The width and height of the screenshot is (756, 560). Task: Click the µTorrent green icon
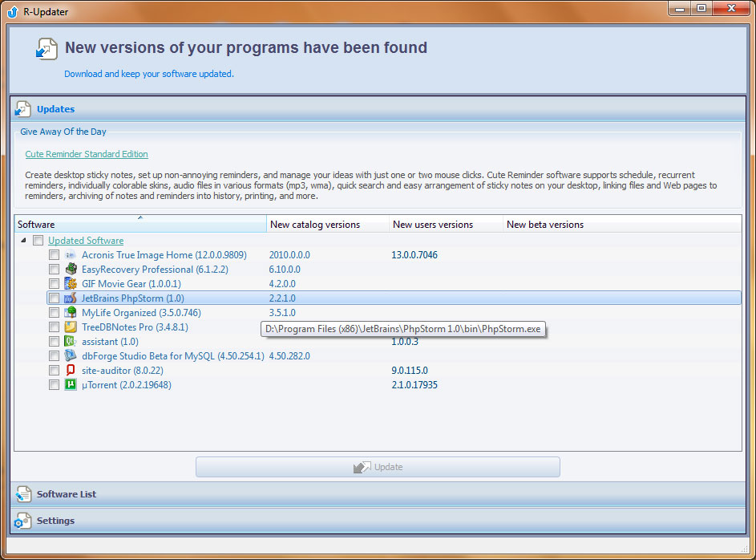coord(71,385)
